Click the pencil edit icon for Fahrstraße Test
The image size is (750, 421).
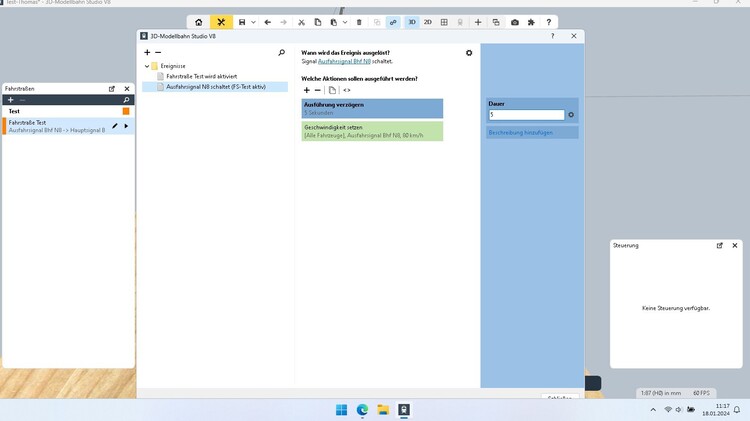pos(115,126)
